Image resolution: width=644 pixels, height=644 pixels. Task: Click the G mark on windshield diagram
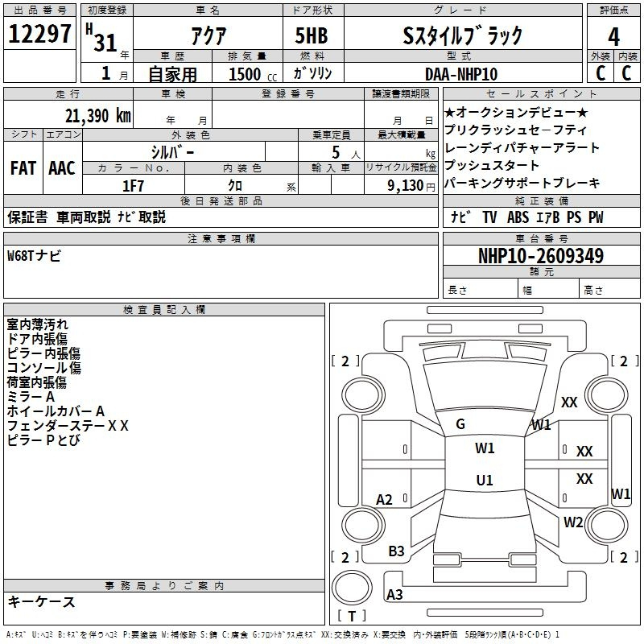[460, 424]
